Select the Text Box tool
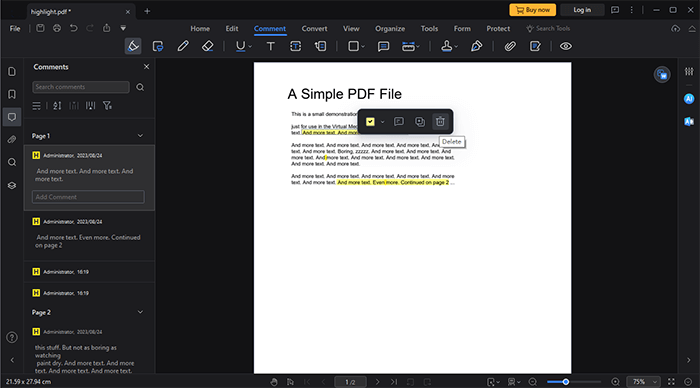This screenshot has height=388, width=700. (296, 46)
